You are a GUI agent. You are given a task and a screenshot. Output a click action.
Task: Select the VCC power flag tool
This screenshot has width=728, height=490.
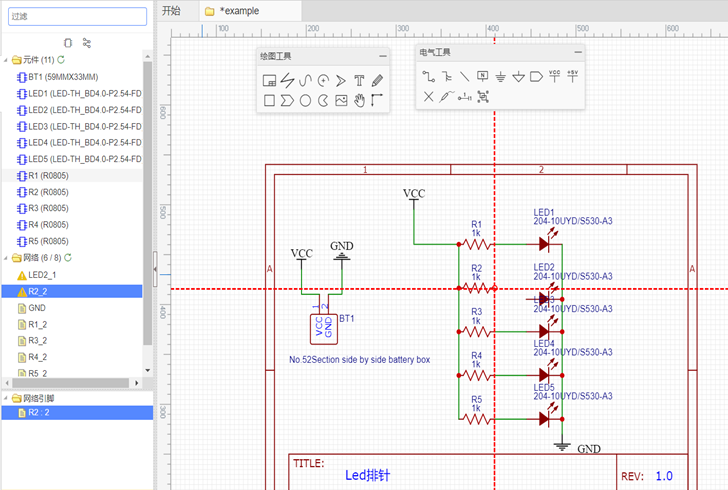555,76
